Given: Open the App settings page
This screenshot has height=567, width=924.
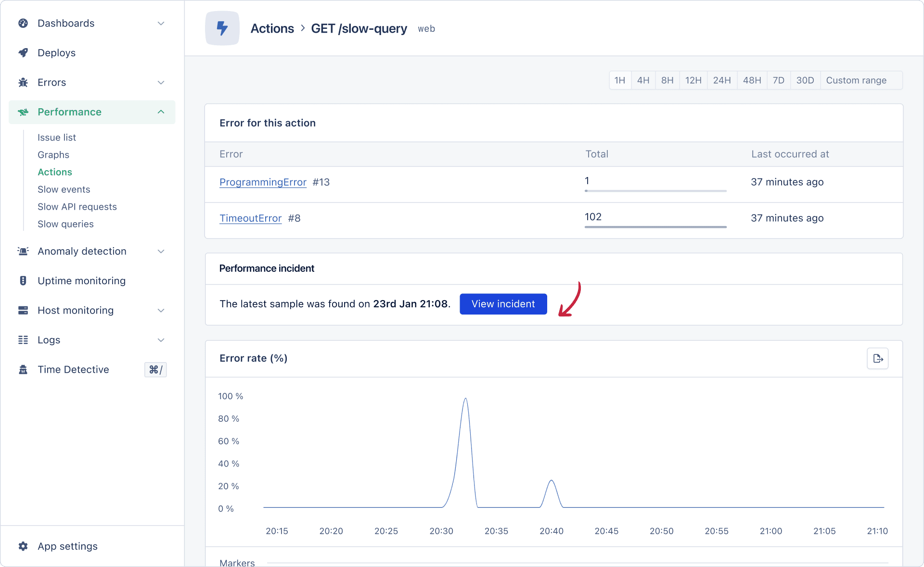Looking at the screenshot, I should coord(67,546).
